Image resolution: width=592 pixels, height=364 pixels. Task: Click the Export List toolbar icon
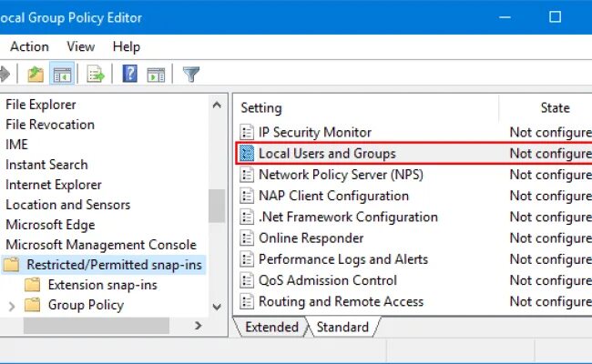pyautogui.click(x=96, y=74)
